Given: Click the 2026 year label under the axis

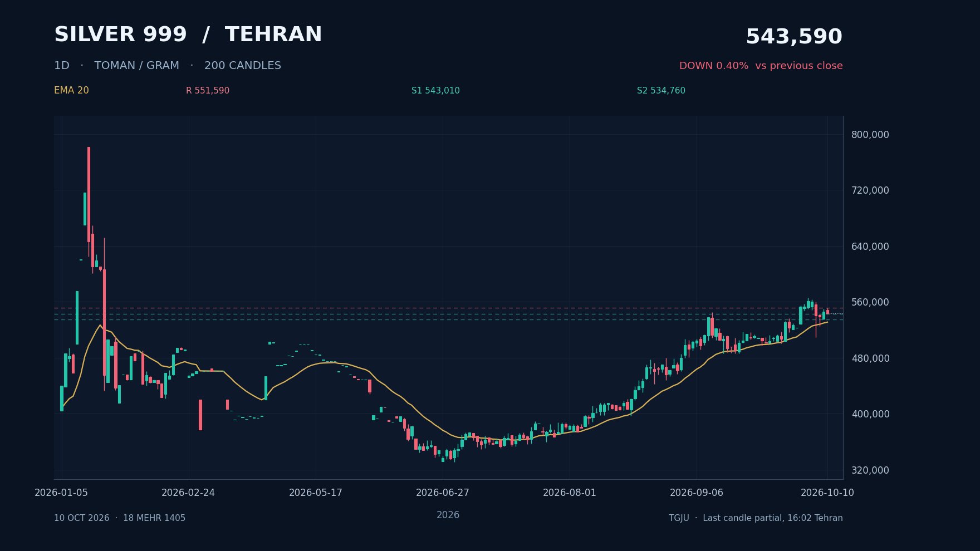Looking at the screenshot, I should point(448,515).
